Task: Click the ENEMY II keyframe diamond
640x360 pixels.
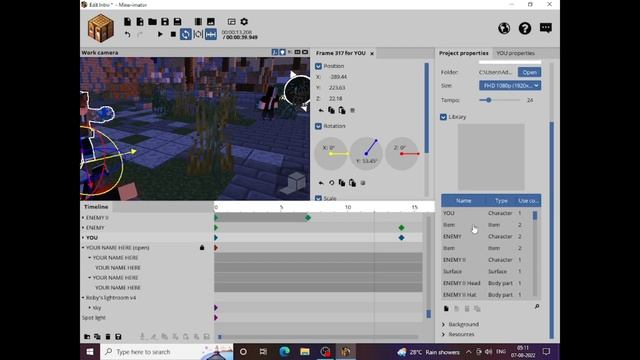Action: point(308,218)
